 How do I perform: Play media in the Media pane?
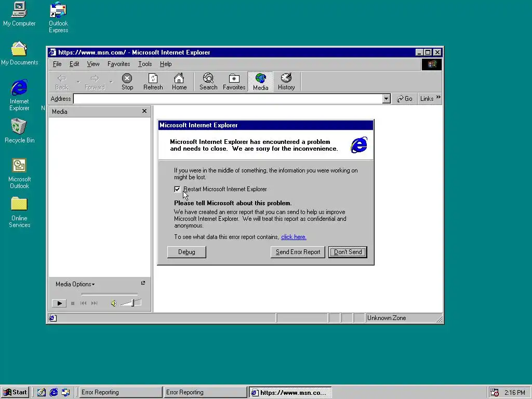pos(59,303)
